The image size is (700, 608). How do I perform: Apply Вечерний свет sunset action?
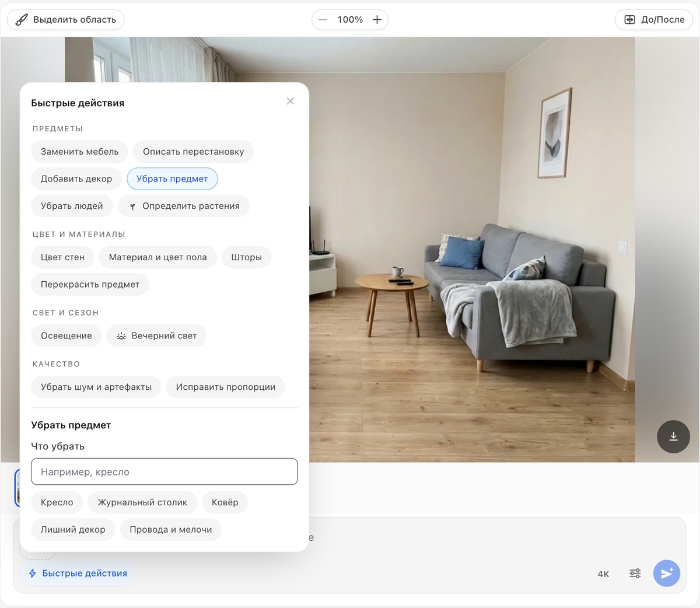coord(156,336)
